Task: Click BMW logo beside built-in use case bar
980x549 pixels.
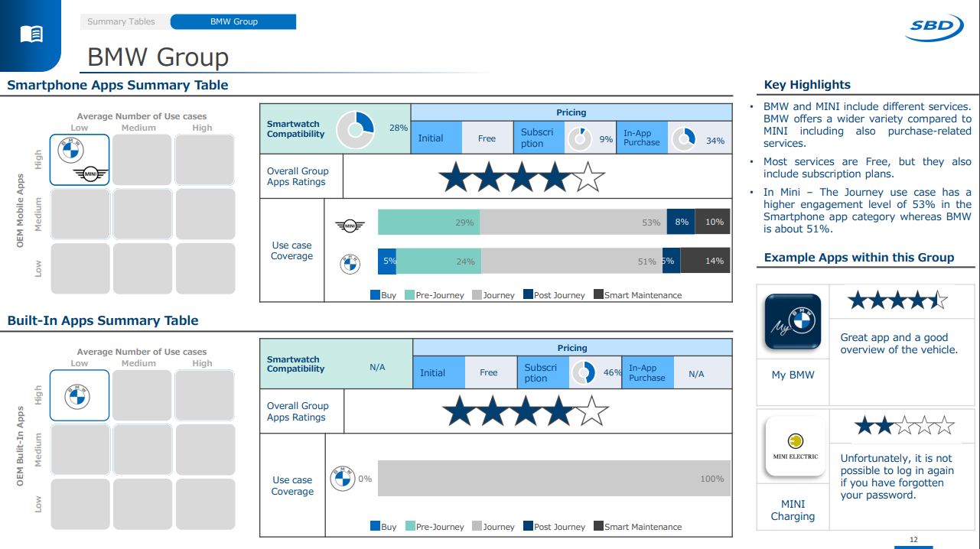Action: tap(342, 479)
